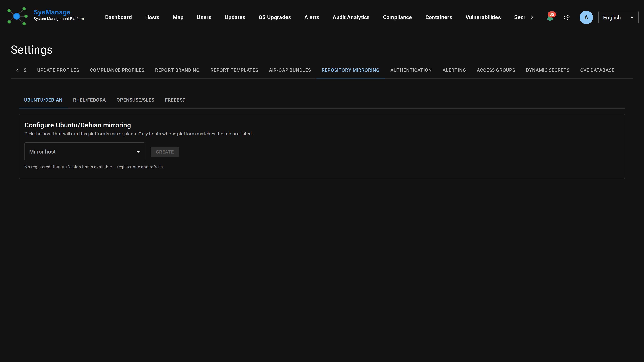This screenshot has width=644, height=362.
Task: Click the 'Pick the host that will run' description
Action: click(x=139, y=134)
